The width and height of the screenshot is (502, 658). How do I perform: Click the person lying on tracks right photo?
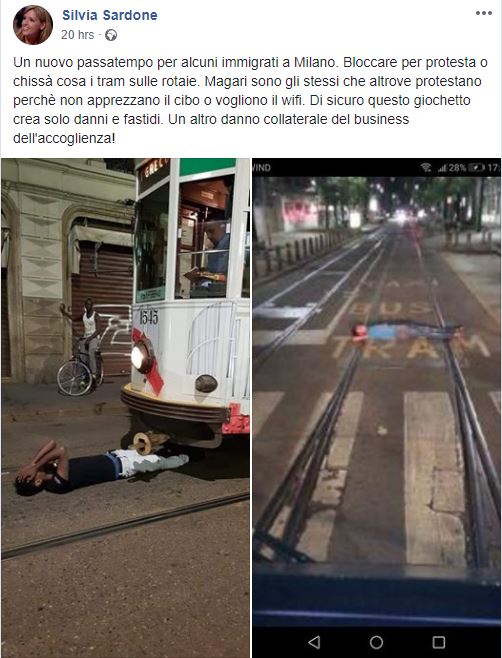click(x=405, y=332)
